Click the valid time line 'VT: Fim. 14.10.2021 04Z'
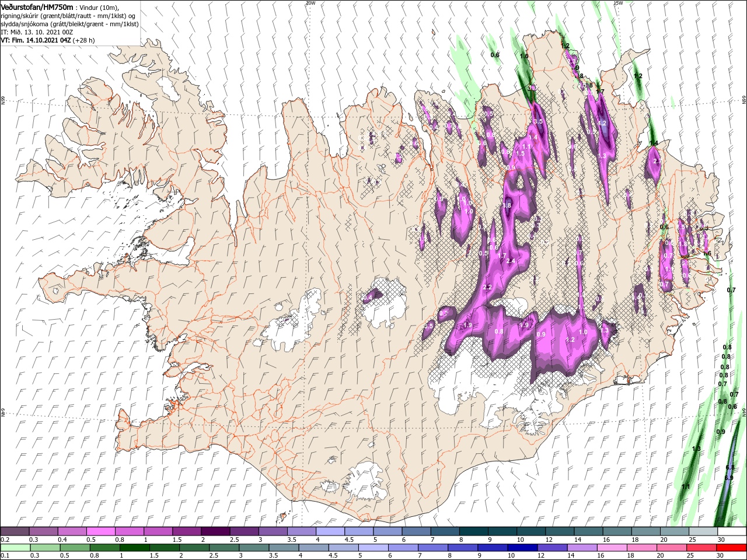 (36, 40)
